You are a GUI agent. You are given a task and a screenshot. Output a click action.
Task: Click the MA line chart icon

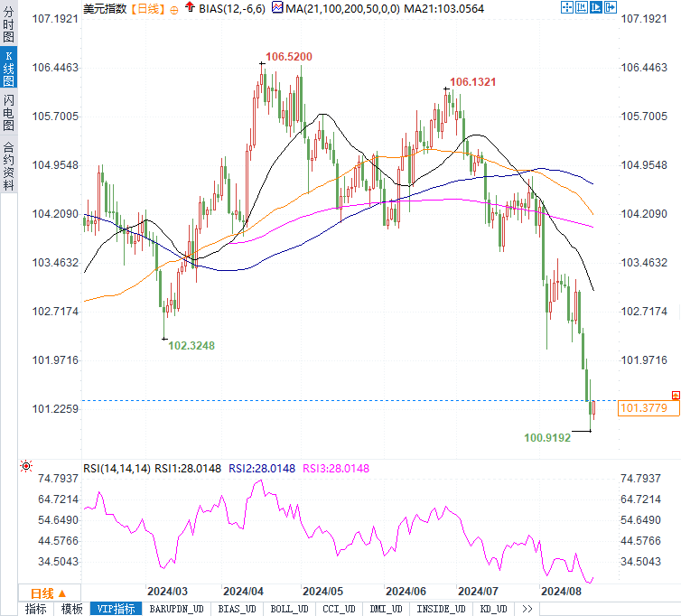click(x=277, y=7)
